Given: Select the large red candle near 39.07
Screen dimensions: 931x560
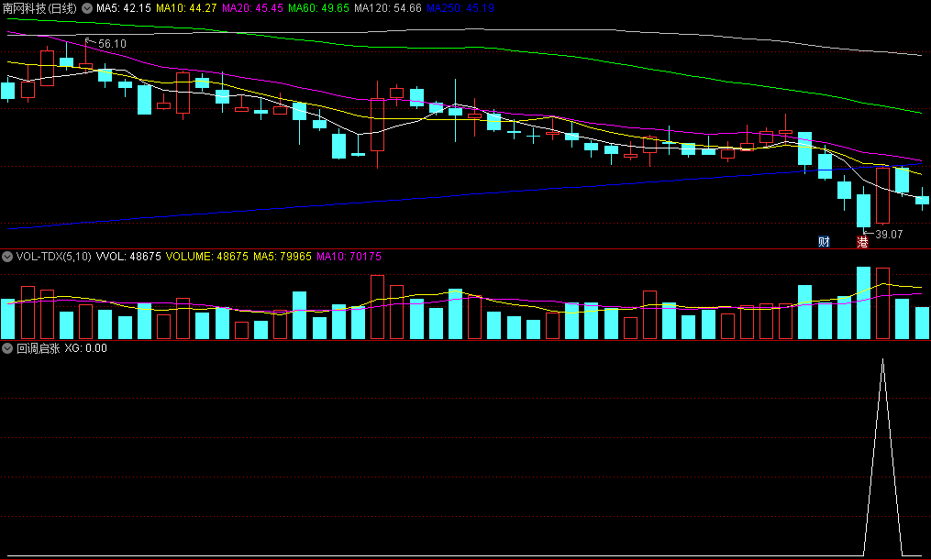Looking at the screenshot, I should coord(883,196).
